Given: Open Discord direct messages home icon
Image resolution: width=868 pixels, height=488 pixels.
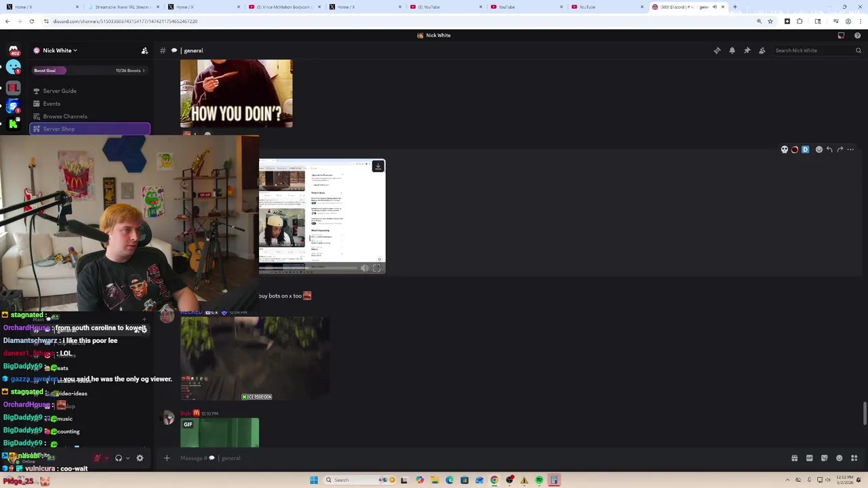Looking at the screenshot, I should [x=13, y=50].
